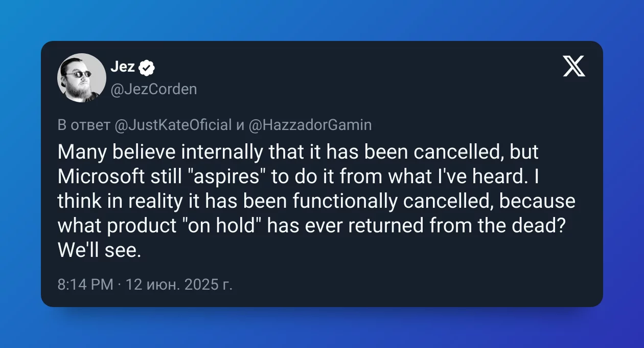Open the @JustKateOficial mention
The width and height of the screenshot is (644, 348).
(x=173, y=125)
